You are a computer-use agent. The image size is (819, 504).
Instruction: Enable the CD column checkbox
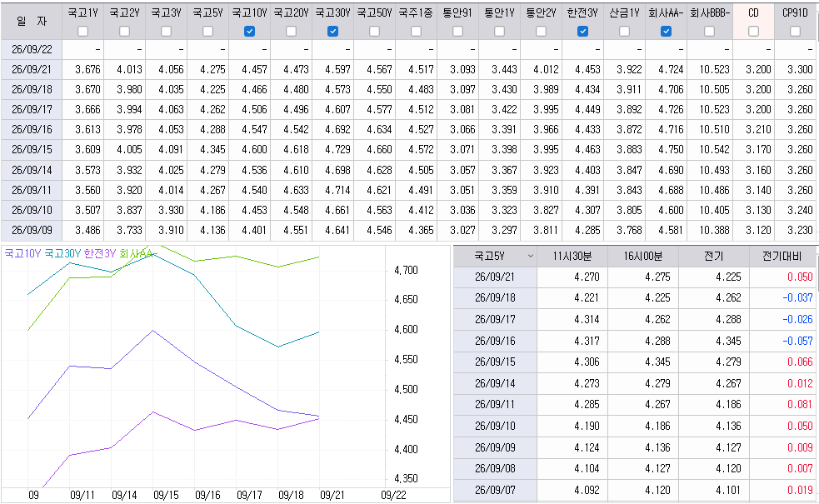tap(753, 32)
